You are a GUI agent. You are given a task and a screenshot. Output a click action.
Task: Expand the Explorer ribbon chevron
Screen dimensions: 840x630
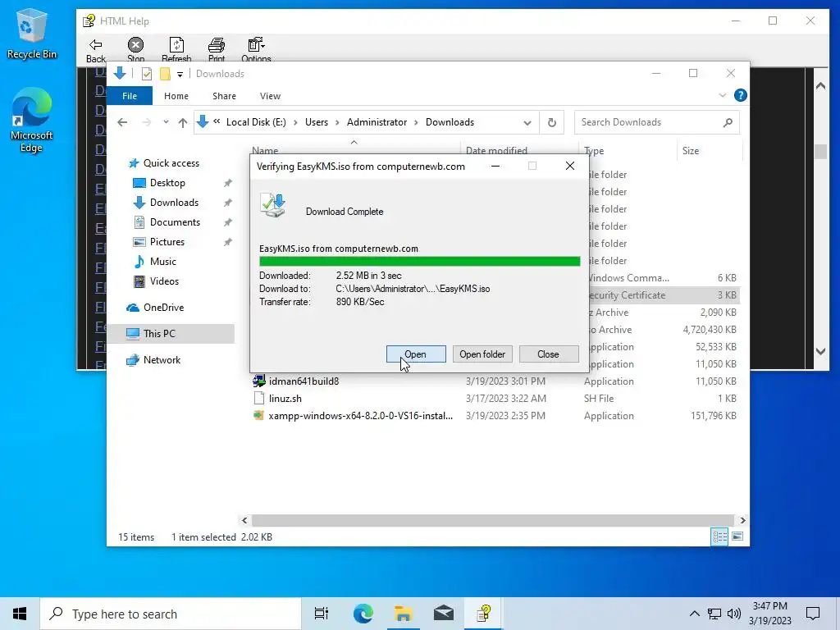[x=722, y=95]
